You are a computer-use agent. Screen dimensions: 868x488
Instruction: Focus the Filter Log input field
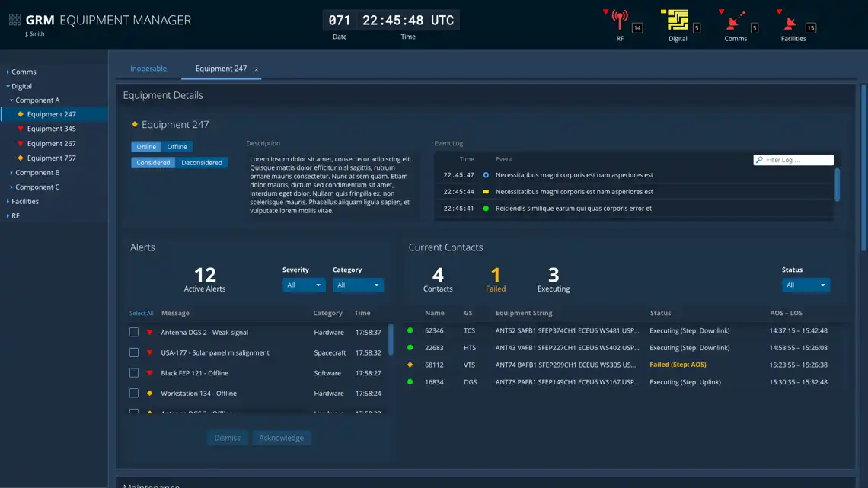[793, 160]
